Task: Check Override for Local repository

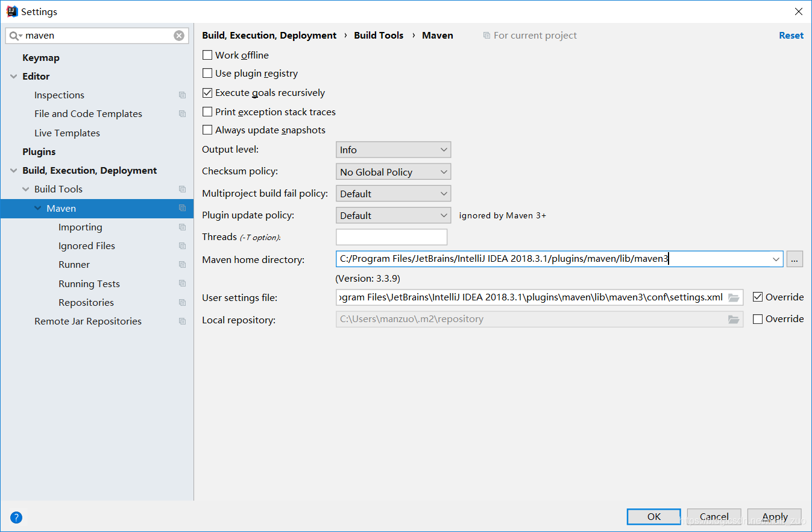Action: [x=758, y=319]
